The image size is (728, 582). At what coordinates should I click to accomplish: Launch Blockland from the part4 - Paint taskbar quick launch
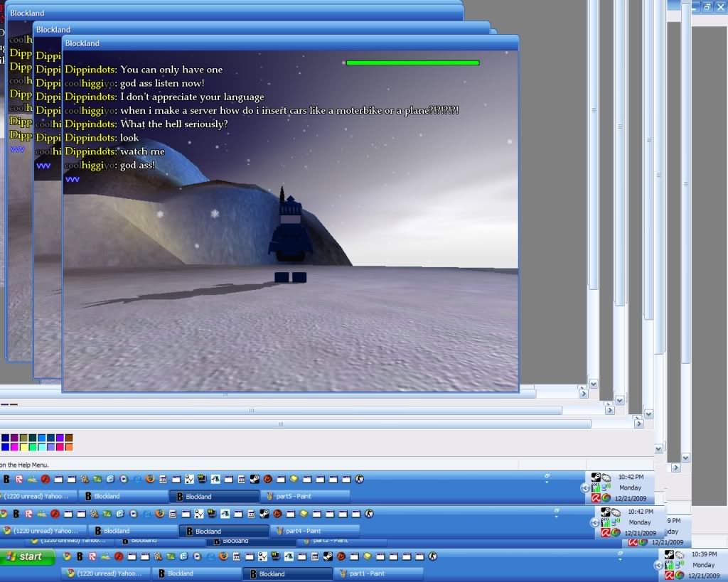click(x=16, y=513)
